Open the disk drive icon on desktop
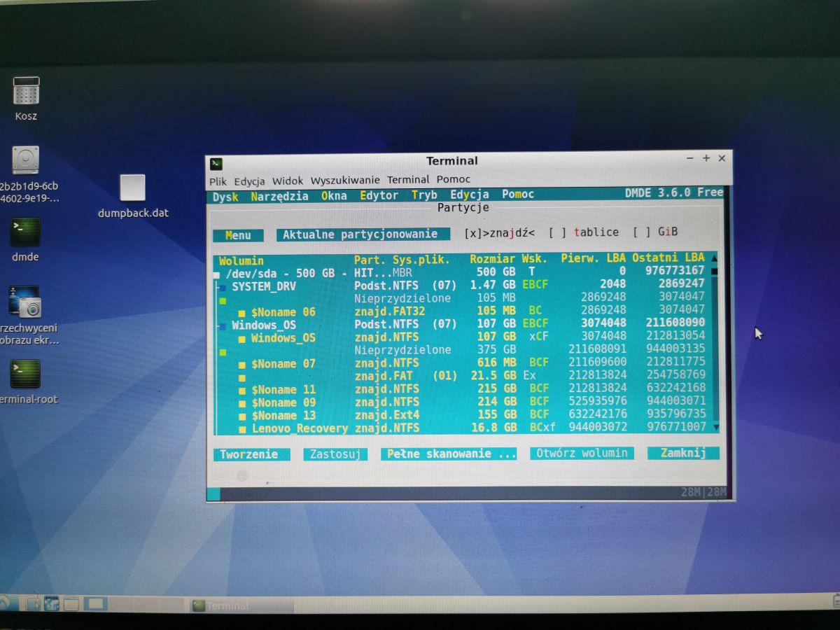This screenshot has width=840, height=630. [x=26, y=160]
